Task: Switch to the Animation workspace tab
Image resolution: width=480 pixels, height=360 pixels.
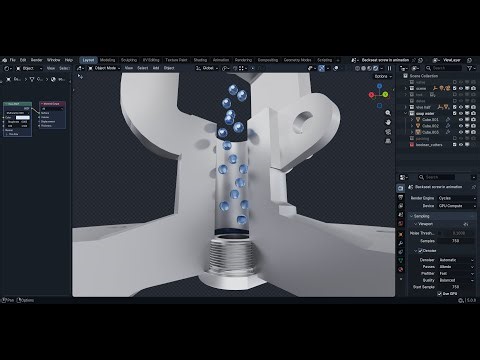Action: (221, 60)
